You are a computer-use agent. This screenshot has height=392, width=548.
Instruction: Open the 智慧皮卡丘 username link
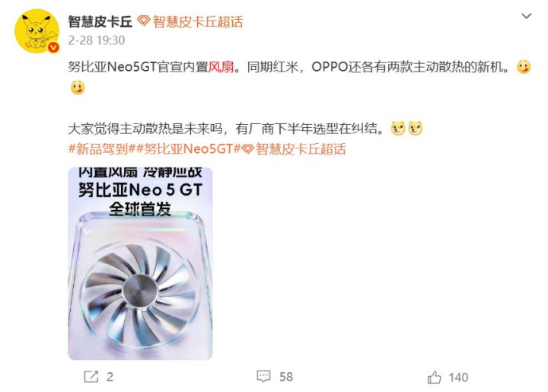point(100,21)
